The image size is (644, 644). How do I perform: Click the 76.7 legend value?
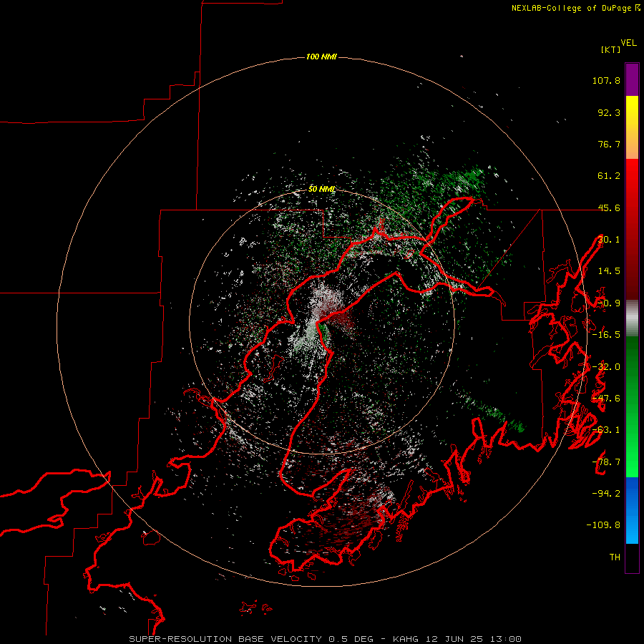point(609,144)
